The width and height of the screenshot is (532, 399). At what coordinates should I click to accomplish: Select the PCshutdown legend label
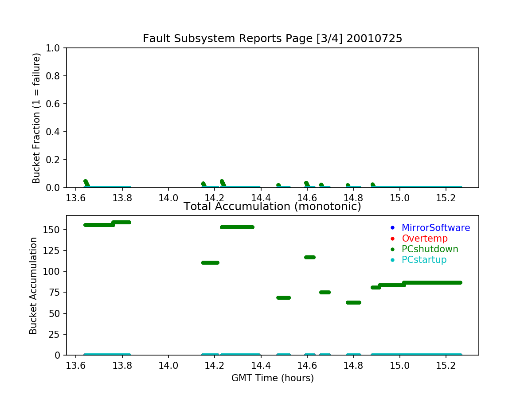point(430,249)
